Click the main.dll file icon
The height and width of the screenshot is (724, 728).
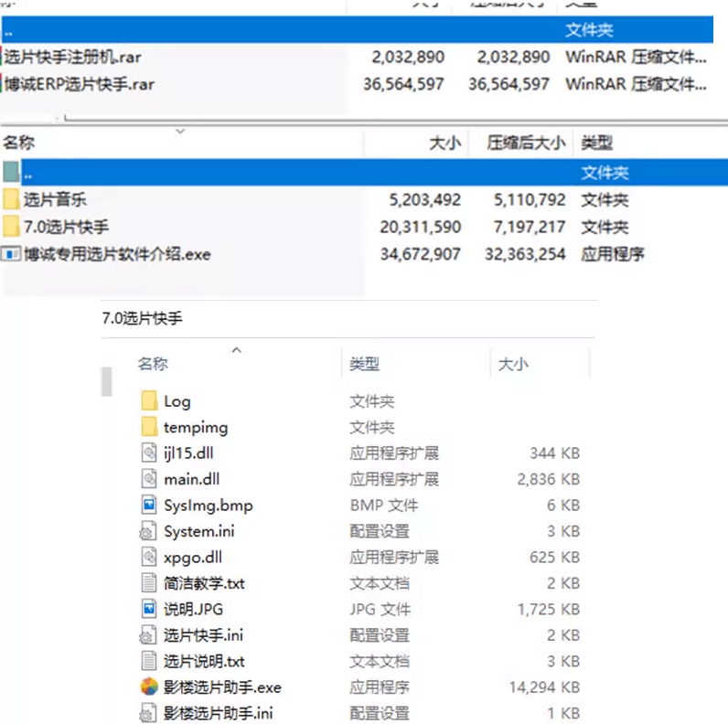click(x=150, y=479)
